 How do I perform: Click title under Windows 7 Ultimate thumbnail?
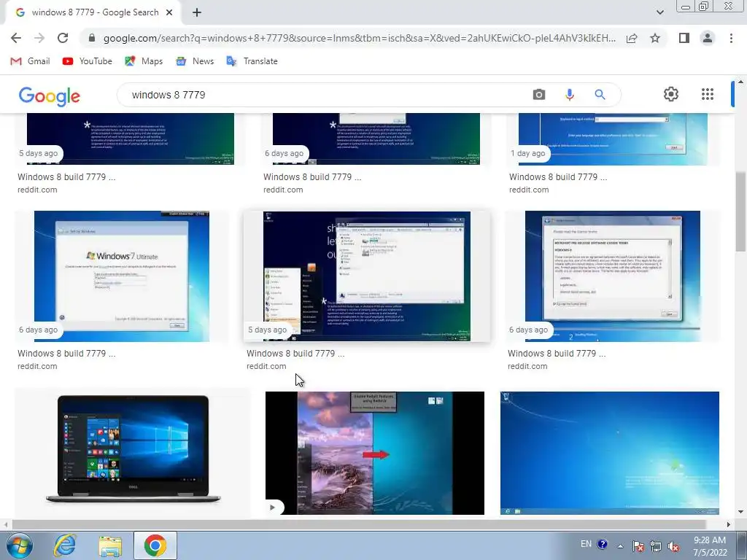pos(66,354)
